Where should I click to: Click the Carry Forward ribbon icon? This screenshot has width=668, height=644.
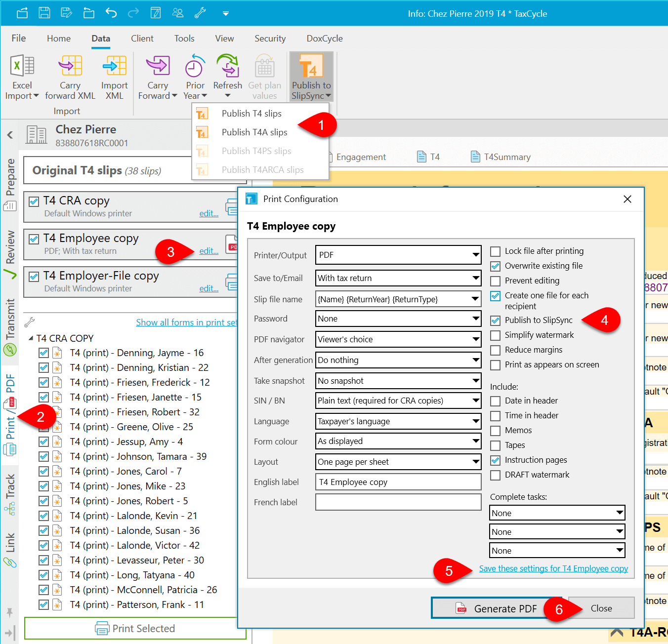(158, 66)
